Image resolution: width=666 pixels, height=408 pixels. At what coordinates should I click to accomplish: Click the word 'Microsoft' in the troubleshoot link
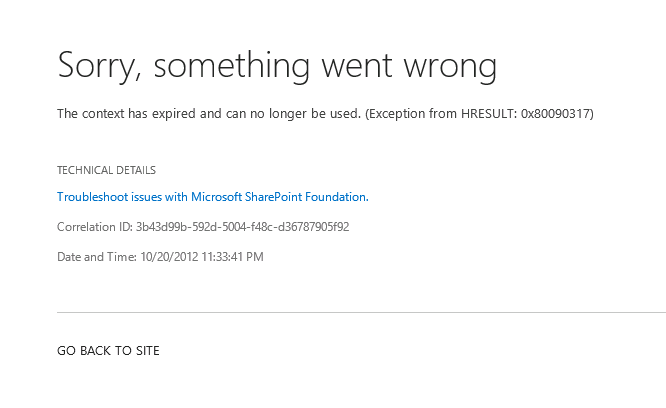tap(216, 197)
